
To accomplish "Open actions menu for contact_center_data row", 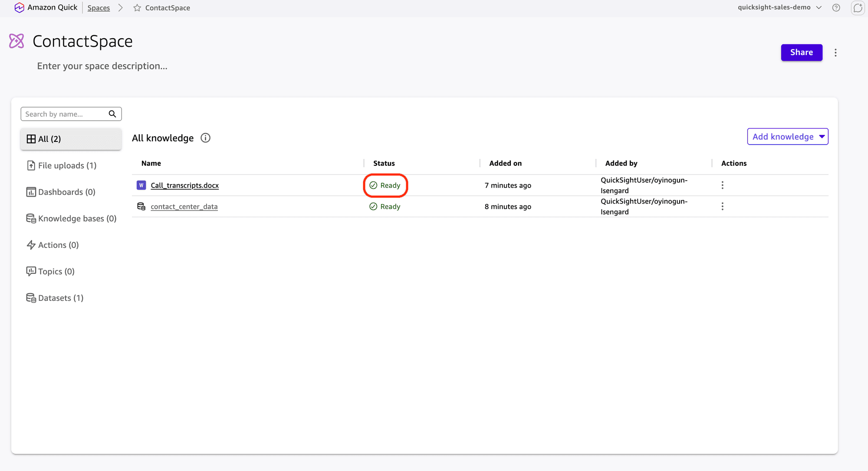I will pos(722,207).
